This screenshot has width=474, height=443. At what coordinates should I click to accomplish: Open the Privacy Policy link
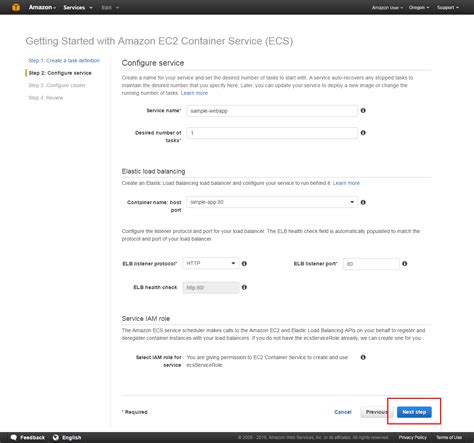pos(413,437)
